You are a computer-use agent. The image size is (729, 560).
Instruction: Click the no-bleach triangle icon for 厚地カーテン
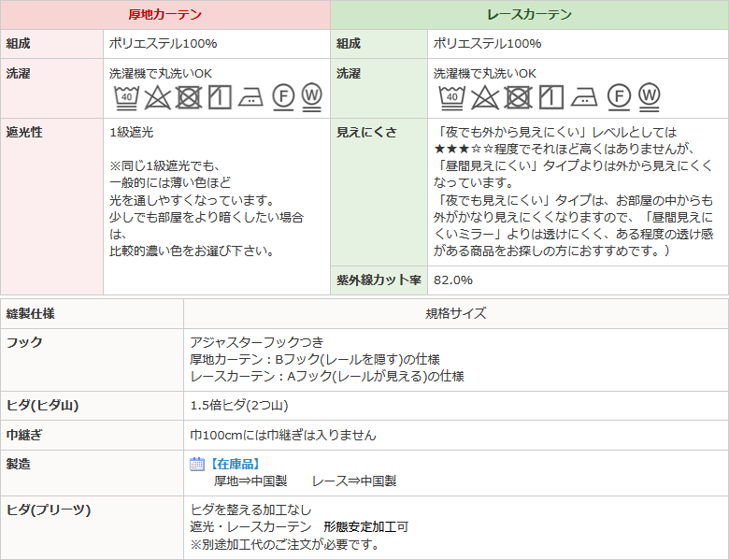point(158,96)
